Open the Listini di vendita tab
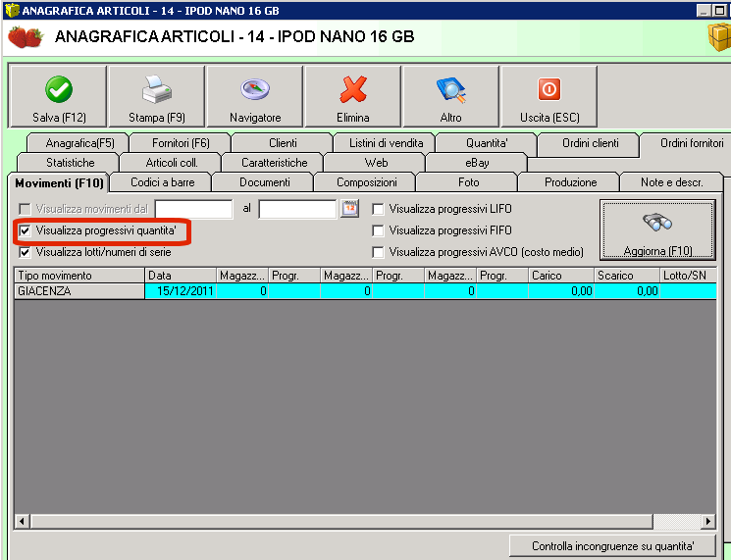 click(386, 143)
